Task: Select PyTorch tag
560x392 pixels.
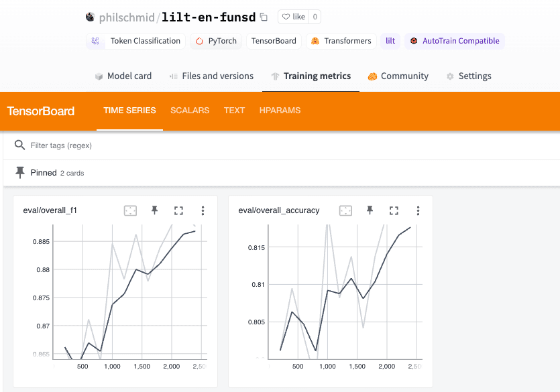Action: 216,41
